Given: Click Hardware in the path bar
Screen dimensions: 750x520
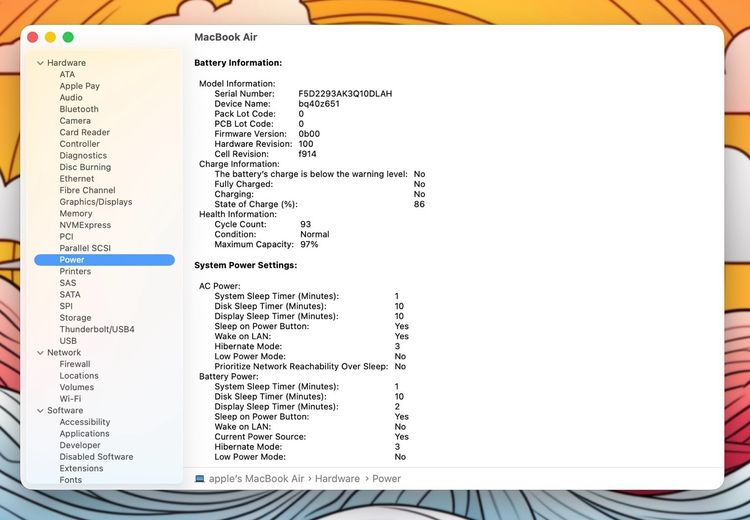Looking at the screenshot, I should coord(337,479).
